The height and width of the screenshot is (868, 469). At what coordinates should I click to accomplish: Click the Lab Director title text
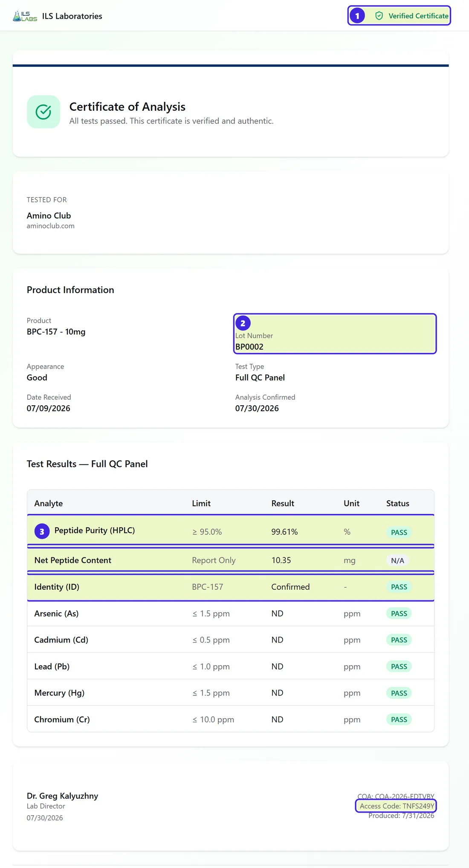tap(46, 806)
